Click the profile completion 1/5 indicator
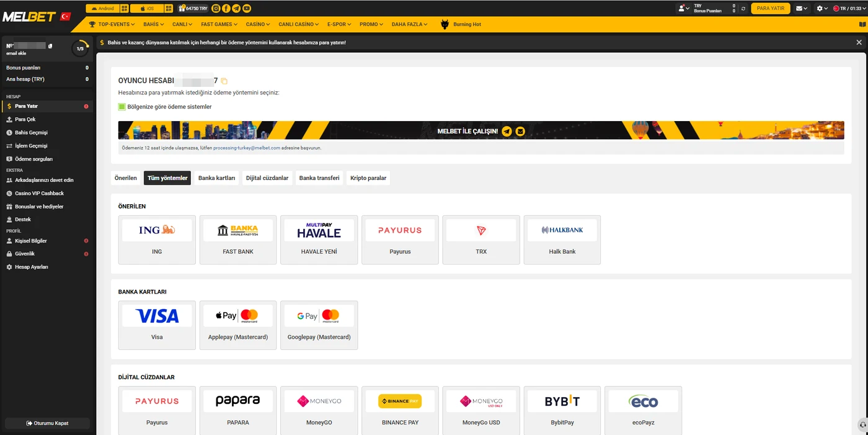Viewport: 868px width, 435px height. 80,48
